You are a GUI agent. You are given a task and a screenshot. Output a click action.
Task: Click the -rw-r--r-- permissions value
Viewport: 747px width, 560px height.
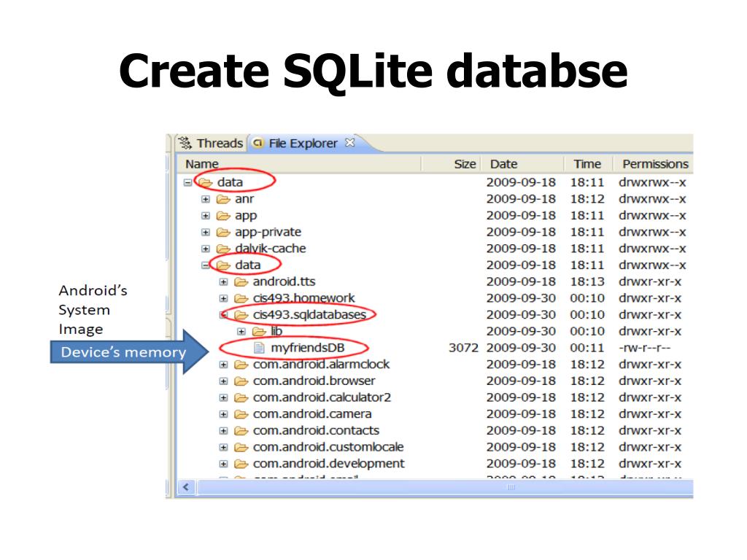[x=645, y=348]
